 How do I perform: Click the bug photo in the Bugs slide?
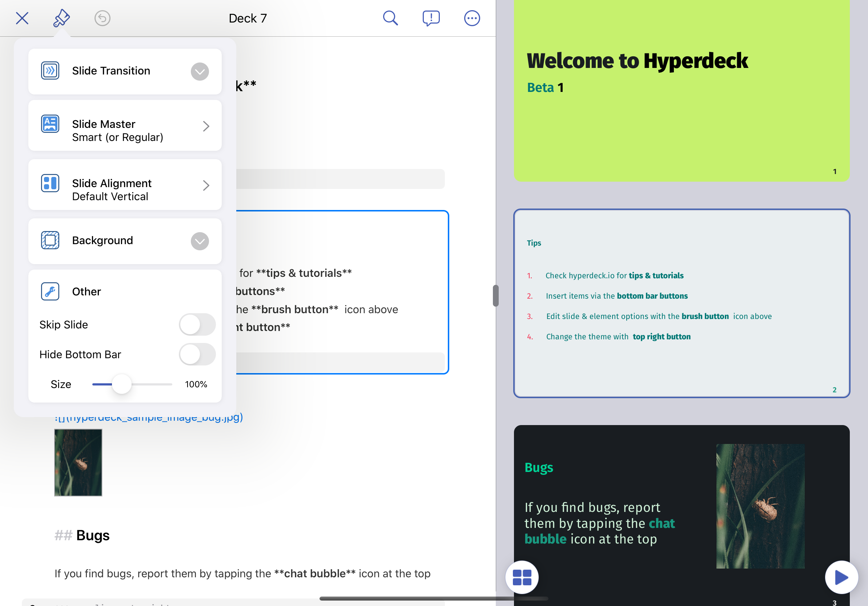[x=760, y=506]
